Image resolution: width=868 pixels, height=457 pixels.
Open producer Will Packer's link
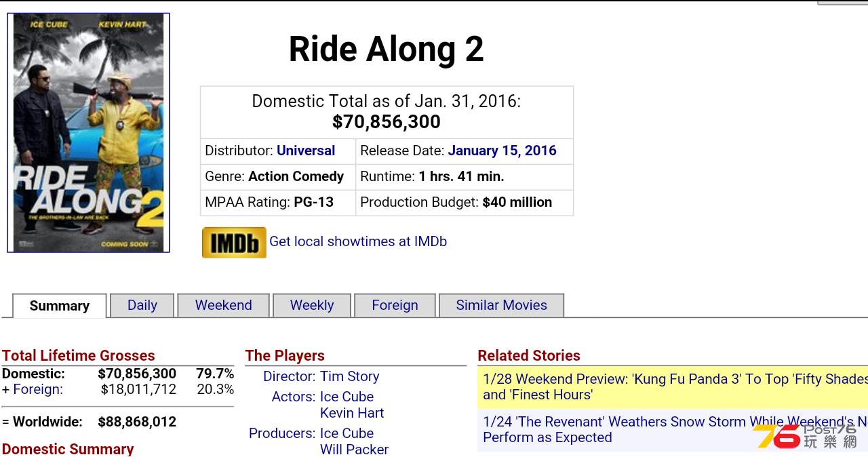coord(354,450)
